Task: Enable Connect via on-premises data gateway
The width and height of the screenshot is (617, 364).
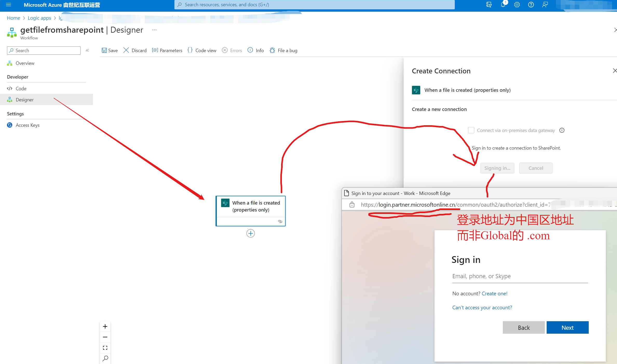Action: [471, 130]
